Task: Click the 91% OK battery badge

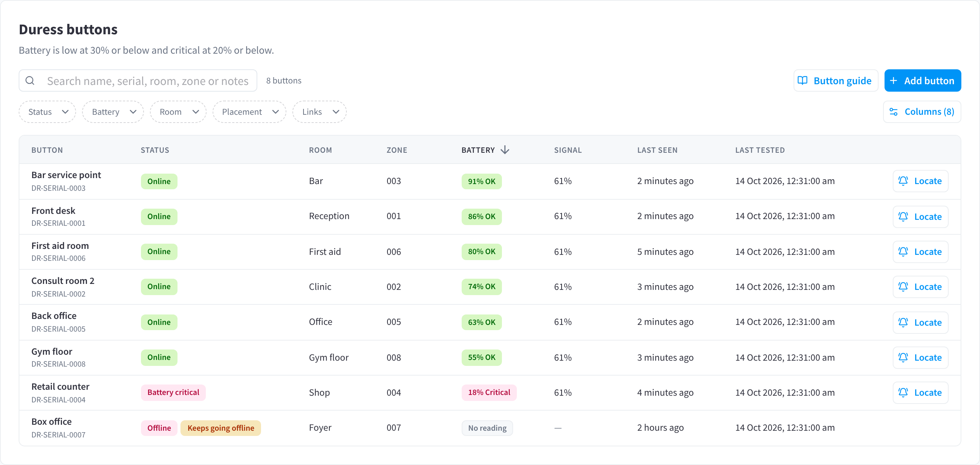Action: [482, 181]
